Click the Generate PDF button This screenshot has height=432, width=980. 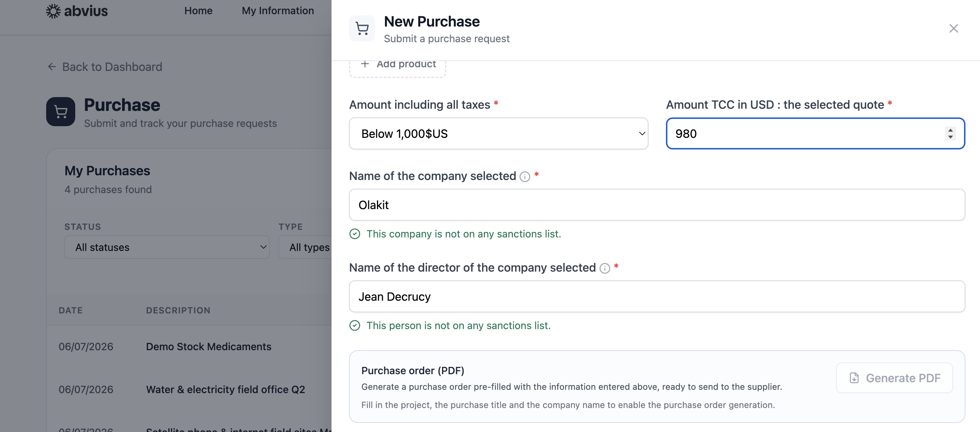[x=894, y=378]
